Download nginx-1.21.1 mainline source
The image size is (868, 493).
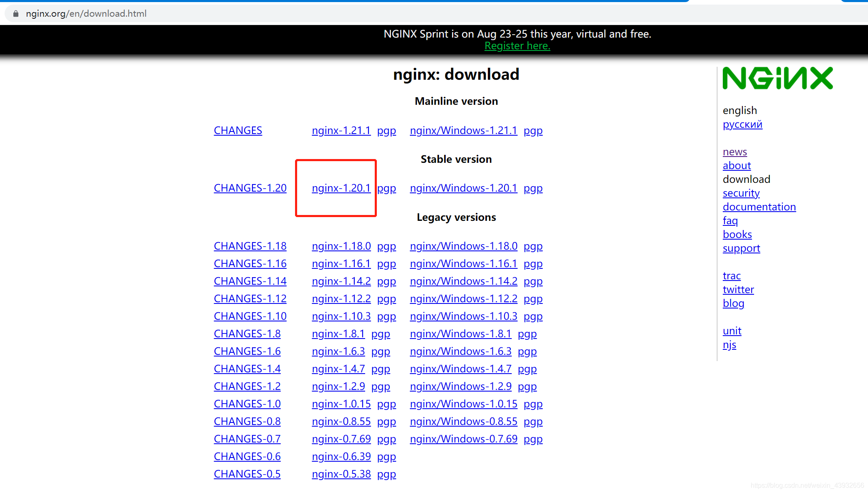(341, 130)
